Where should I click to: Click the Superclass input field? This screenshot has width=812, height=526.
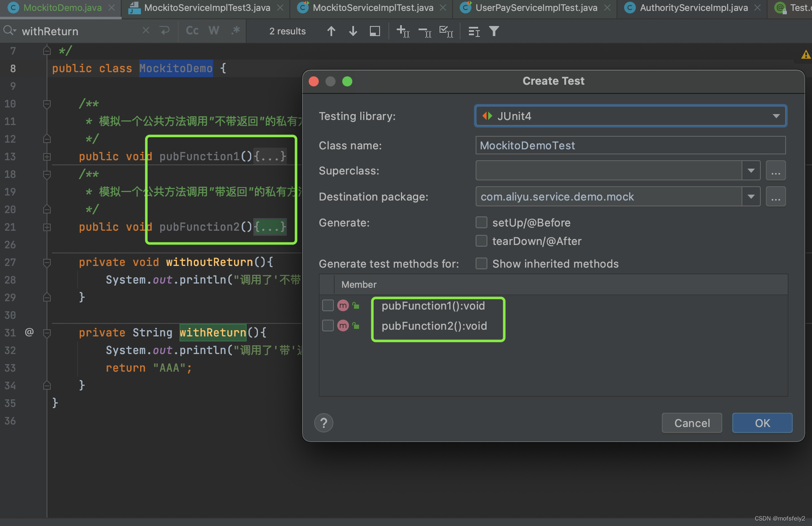point(609,171)
